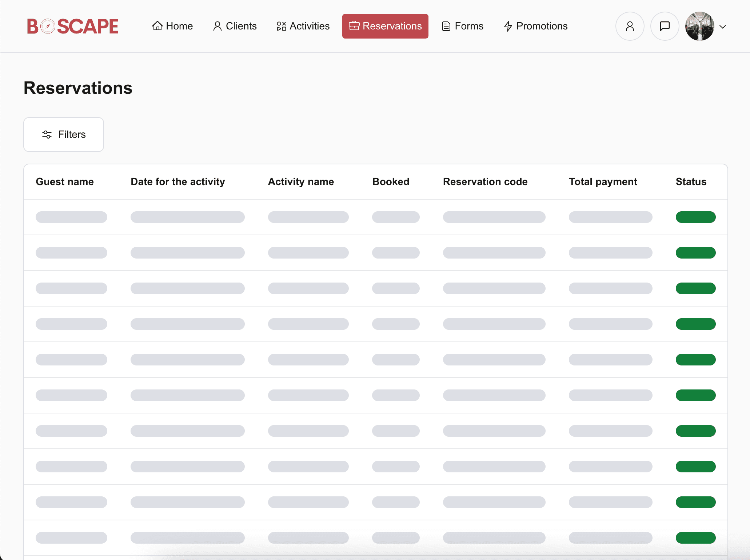Screen dimensions: 750x560
Task: Open the chat messages icon button
Action: 665,26
